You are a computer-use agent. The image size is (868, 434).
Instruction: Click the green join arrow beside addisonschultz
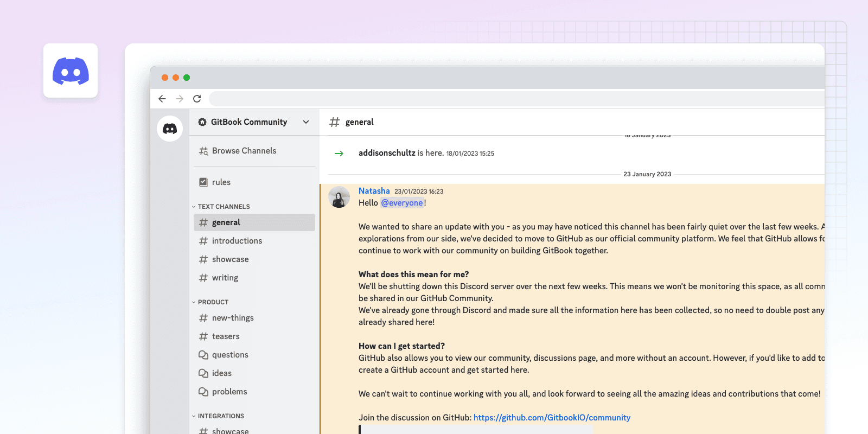pos(339,154)
